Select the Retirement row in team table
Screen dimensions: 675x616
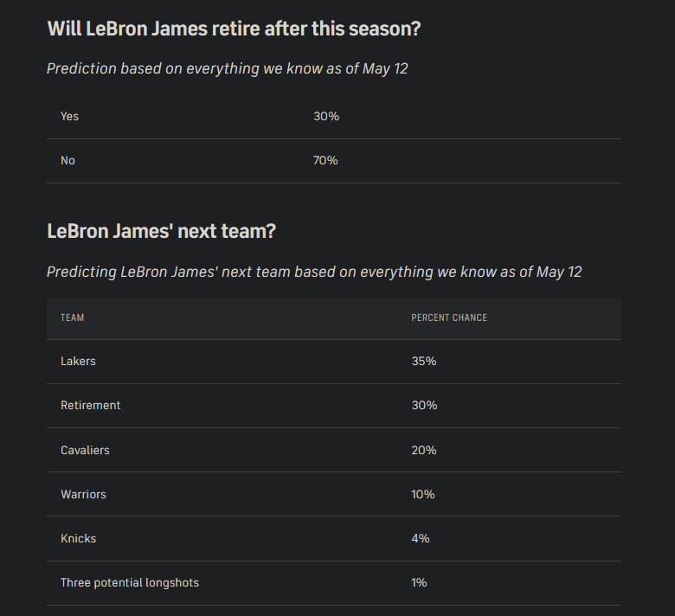pyautogui.click(x=334, y=406)
